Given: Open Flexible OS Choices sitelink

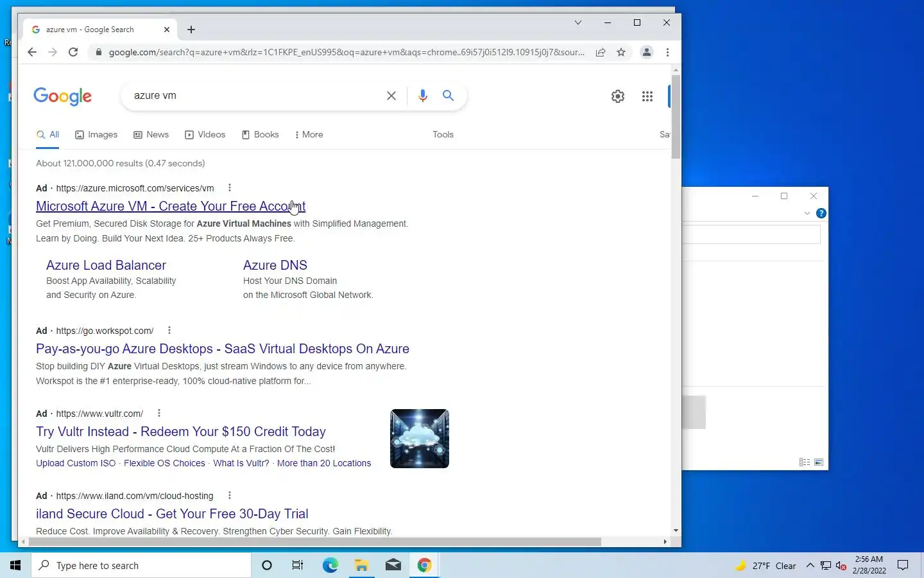Looking at the screenshot, I should pos(164,463).
